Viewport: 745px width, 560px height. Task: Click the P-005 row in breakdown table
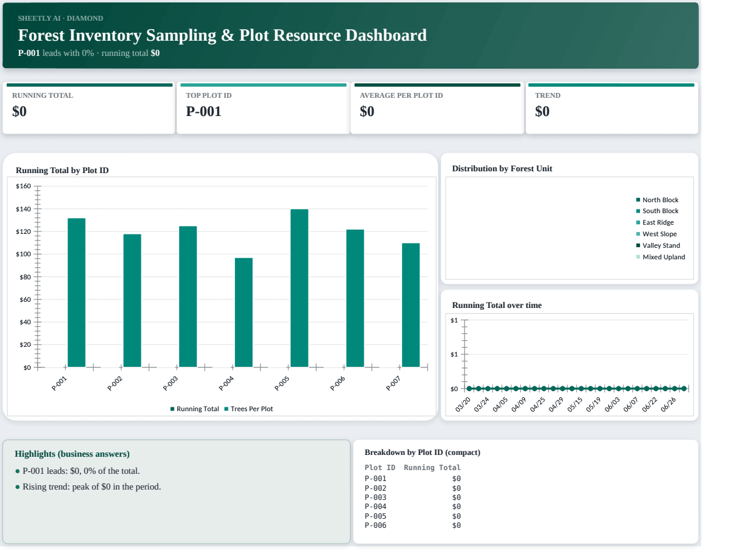(x=413, y=516)
